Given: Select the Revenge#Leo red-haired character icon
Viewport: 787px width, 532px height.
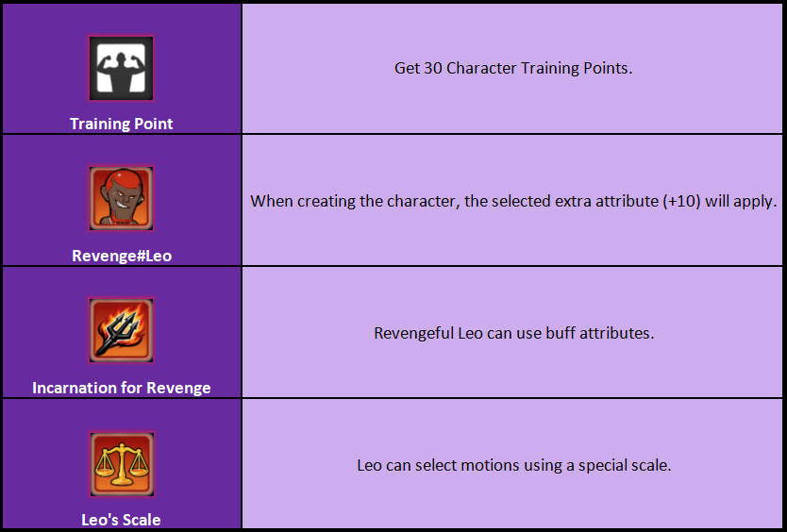Looking at the screenshot, I should click(x=121, y=198).
